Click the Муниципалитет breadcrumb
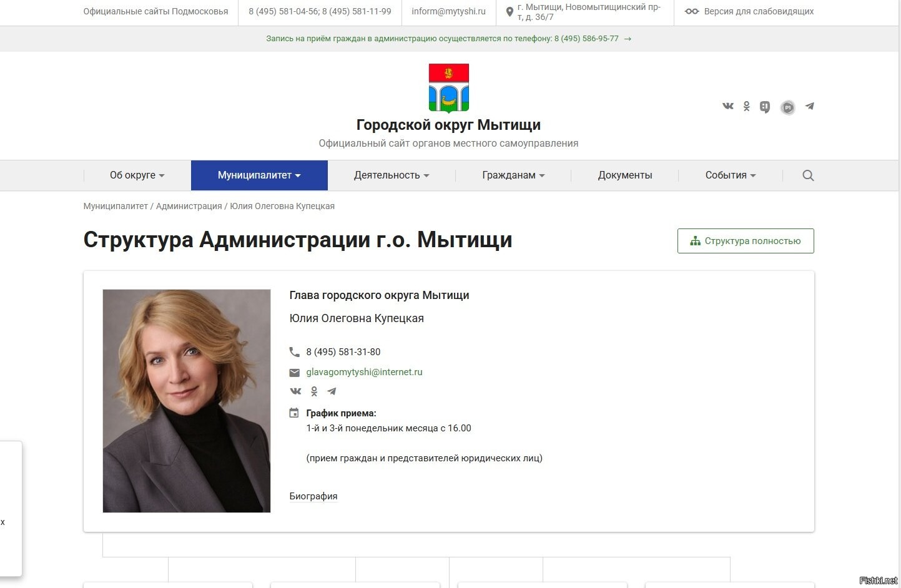Image resolution: width=901 pixels, height=588 pixels. [x=116, y=206]
